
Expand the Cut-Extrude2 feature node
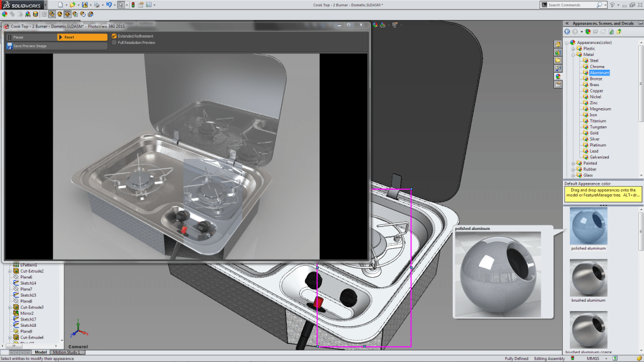(x=9, y=271)
